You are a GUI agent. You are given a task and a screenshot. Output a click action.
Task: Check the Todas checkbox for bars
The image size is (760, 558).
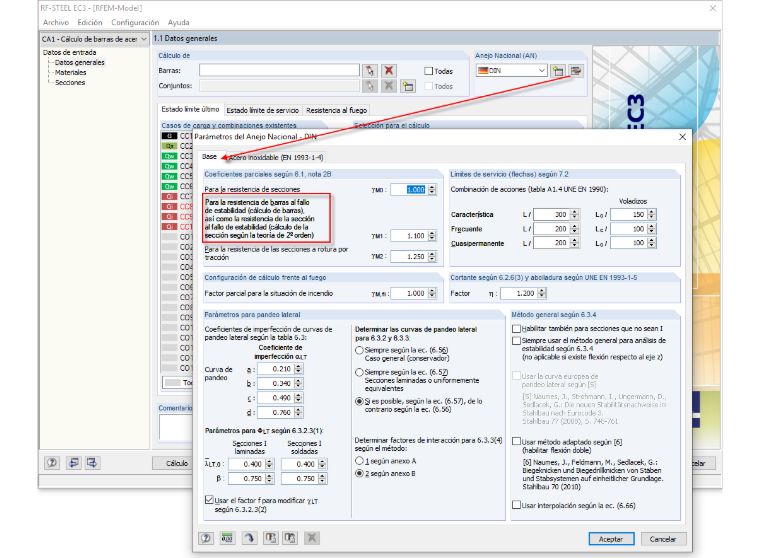tap(428, 71)
